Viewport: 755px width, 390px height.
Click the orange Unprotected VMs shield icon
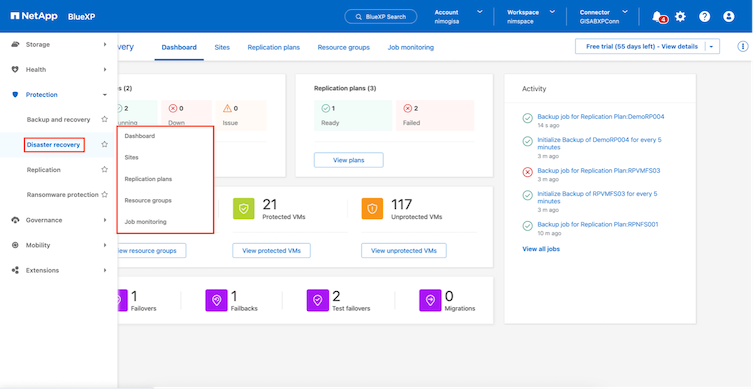coord(372,208)
